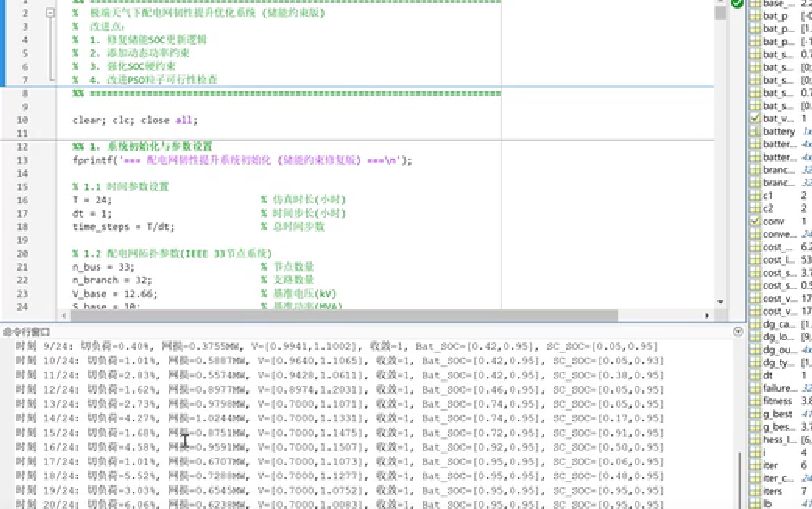Select the dt variable icon in workspace
Screen dimensions: 812x509
click(755, 375)
